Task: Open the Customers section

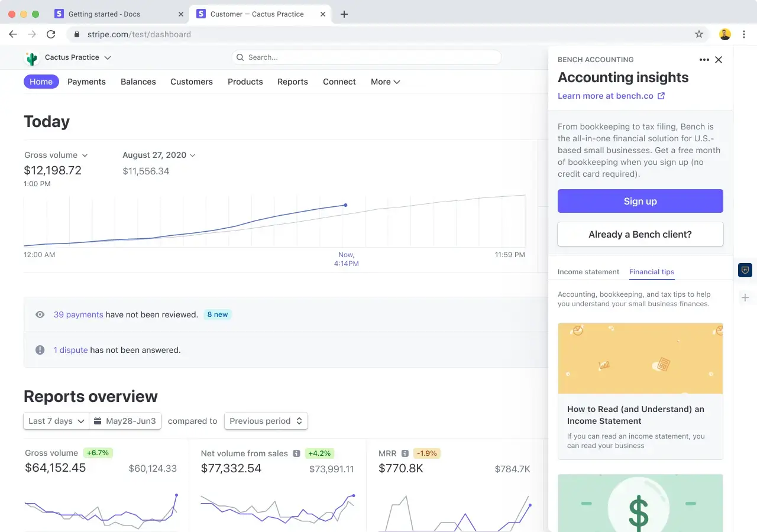Action: (x=192, y=82)
